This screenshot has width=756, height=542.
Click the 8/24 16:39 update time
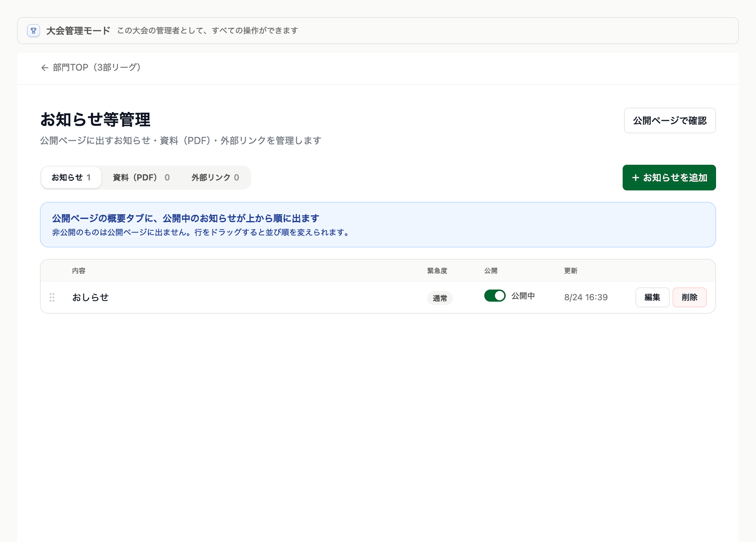pyautogui.click(x=586, y=297)
